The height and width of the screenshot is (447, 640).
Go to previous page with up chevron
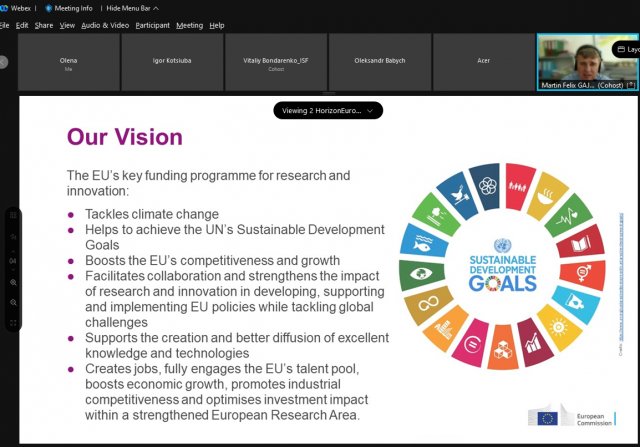tap(13, 252)
